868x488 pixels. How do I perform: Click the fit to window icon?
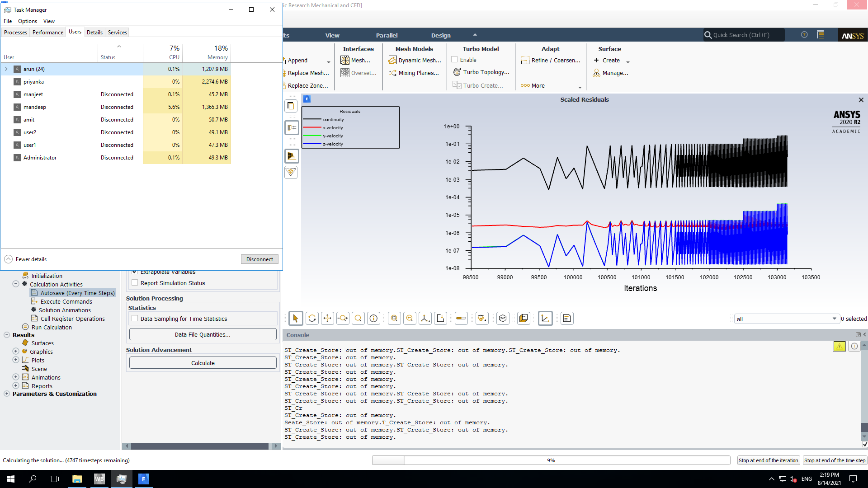394,319
